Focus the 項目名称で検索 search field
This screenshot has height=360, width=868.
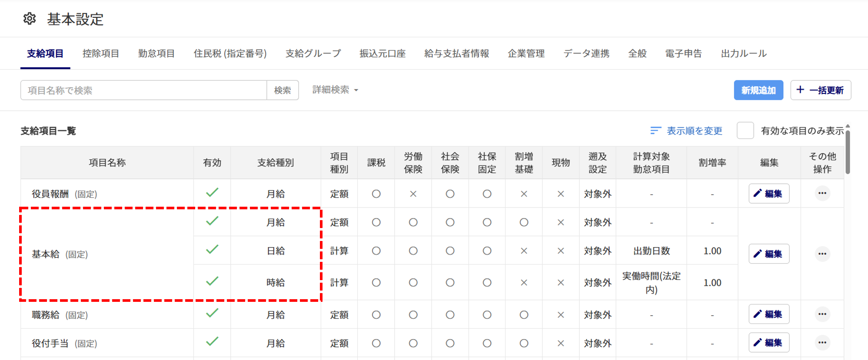[143, 90]
